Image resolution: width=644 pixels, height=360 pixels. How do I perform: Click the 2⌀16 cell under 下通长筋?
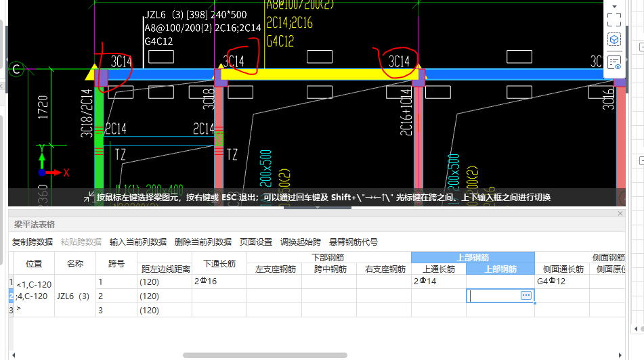pyautogui.click(x=219, y=282)
